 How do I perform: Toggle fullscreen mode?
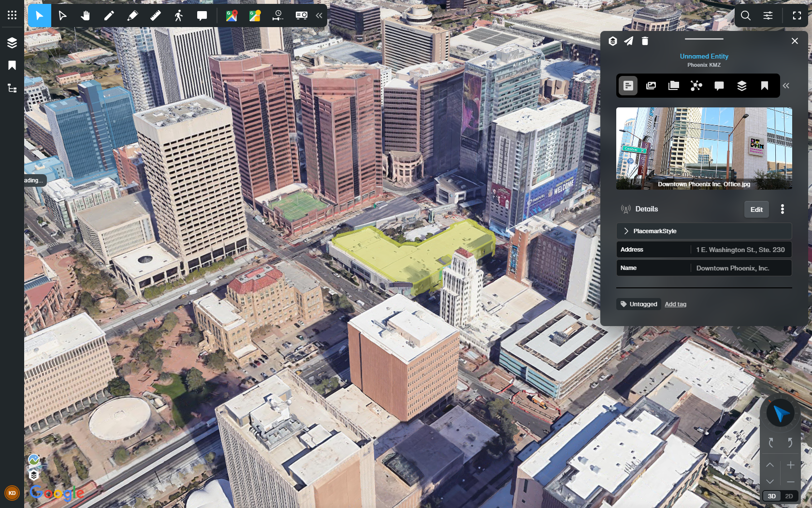tap(797, 16)
